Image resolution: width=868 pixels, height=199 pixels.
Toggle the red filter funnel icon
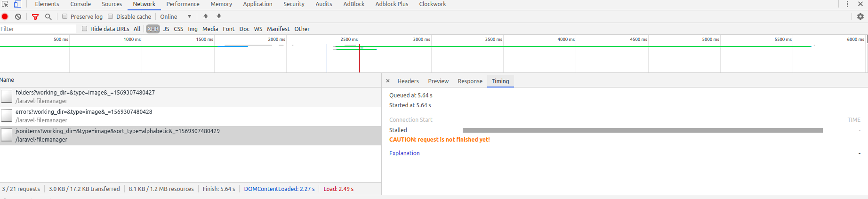point(35,16)
